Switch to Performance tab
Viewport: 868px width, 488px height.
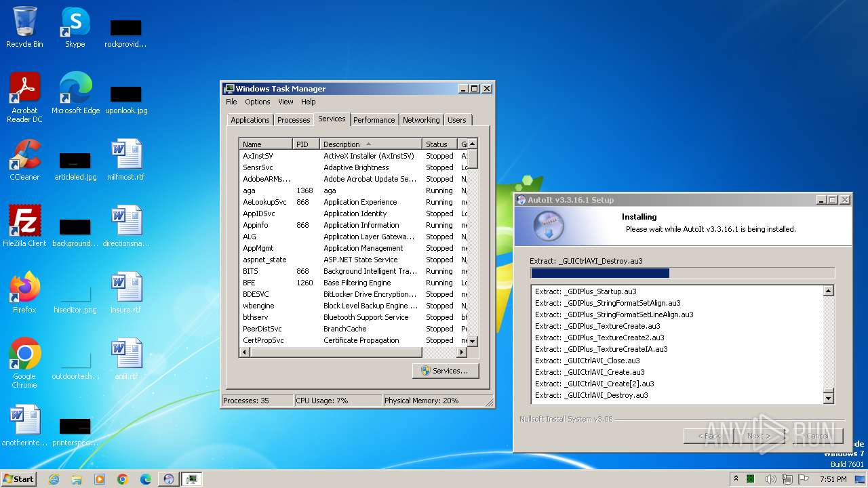(x=374, y=120)
